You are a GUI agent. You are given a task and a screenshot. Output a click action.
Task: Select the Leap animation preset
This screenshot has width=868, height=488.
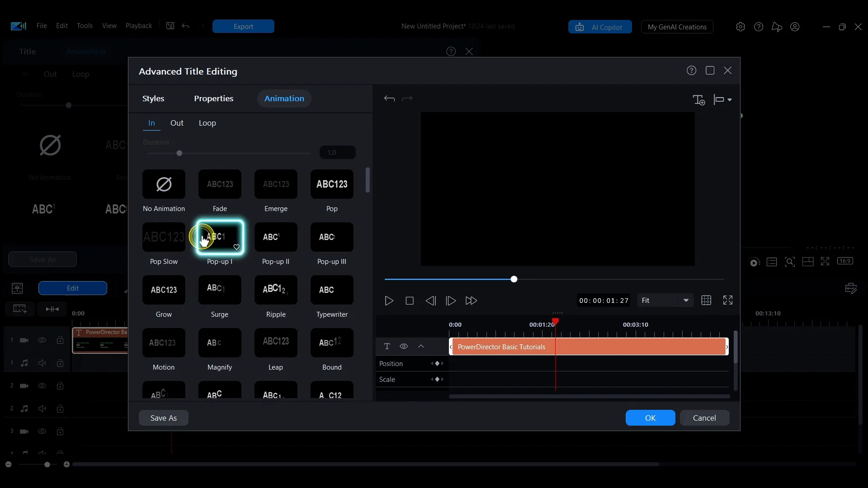276,343
